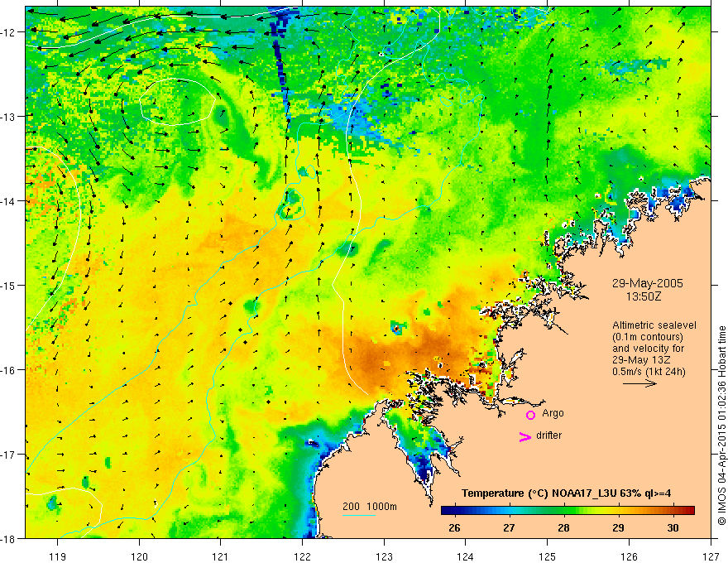Click the "0.5m/s (1kt 24h)" text
The width and height of the screenshot is (728, 563).
649,372
